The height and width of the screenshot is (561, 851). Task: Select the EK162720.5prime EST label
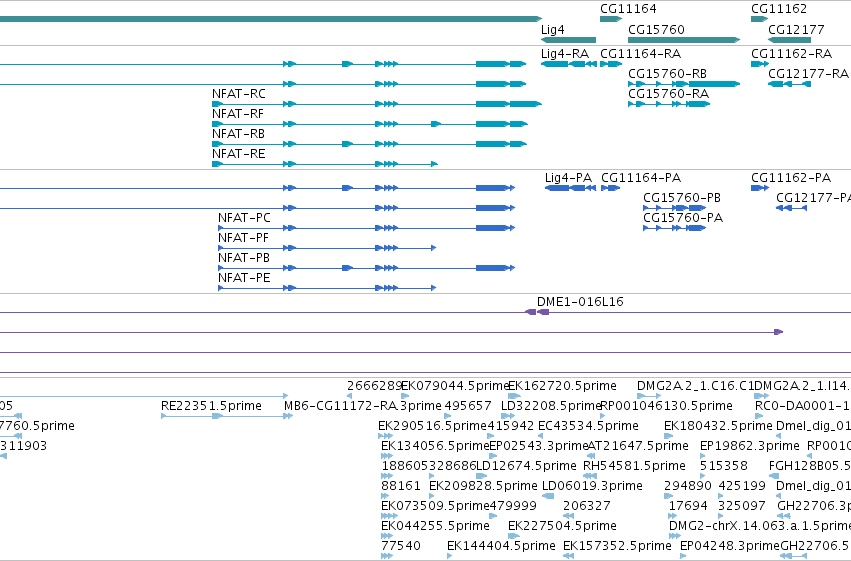pos(562,386)
